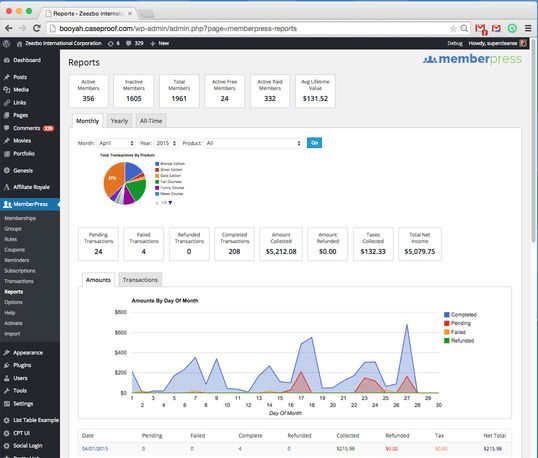Open the red Gmail extension icon with badge
This screenshot has height=458, width=538.
[481, 29]
